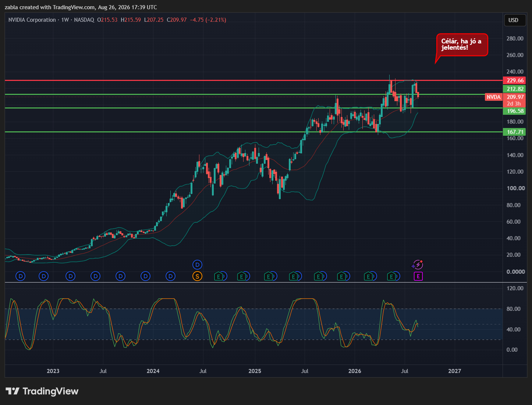Viewport: 532px width, 405px height.
Task: Click the 2025 label on time axis
Action: click(255, 371)
